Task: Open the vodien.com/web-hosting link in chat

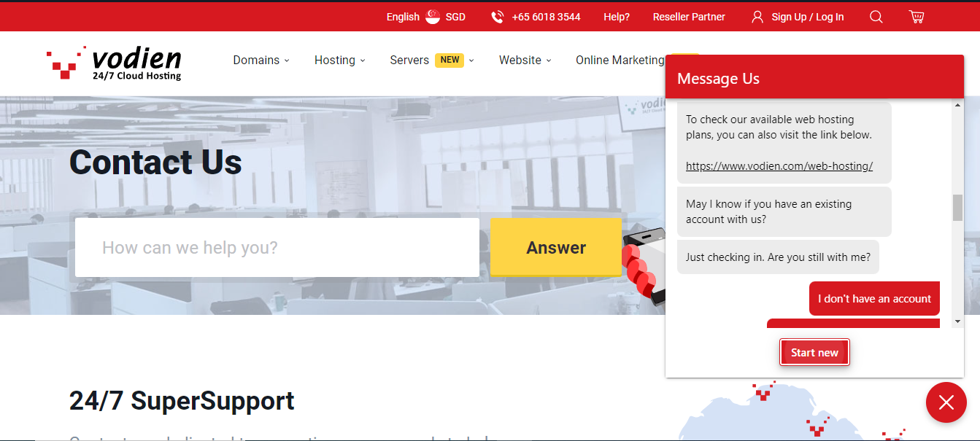Action: click(x=779, y=166)
